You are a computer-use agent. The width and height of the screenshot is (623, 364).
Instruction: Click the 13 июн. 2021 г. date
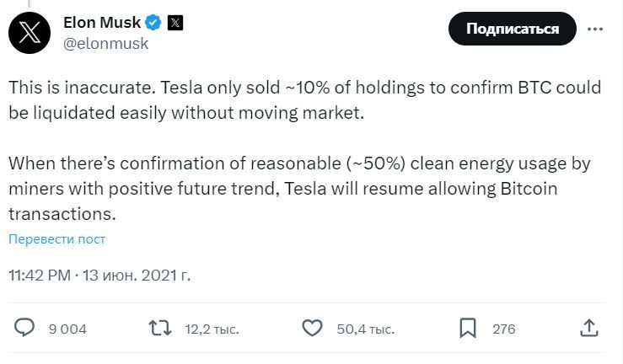click(x=137, y=275)
